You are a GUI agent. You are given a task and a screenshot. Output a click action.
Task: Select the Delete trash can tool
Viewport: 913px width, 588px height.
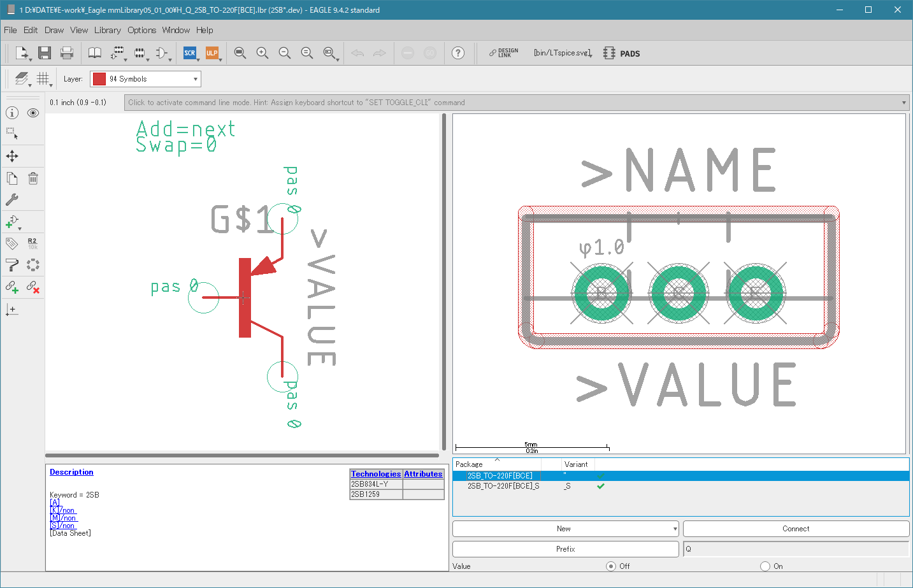[33, 179]
